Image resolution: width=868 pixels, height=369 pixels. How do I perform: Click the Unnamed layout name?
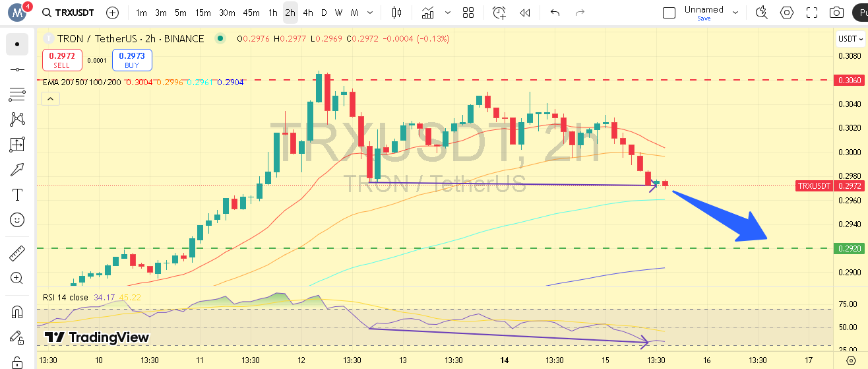(703, 9)
